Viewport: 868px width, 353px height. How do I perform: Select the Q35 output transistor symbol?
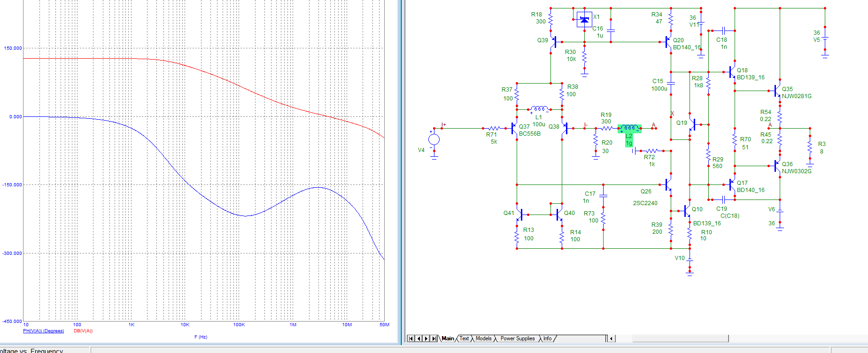coord(777,91)
